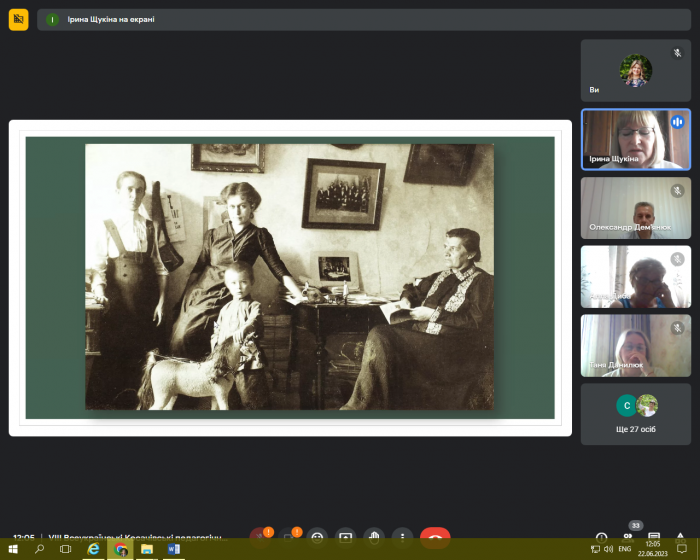Select Олександр Дем'янюк's video tile
This screenshot has width=700, height=560.
pos(635,208)
